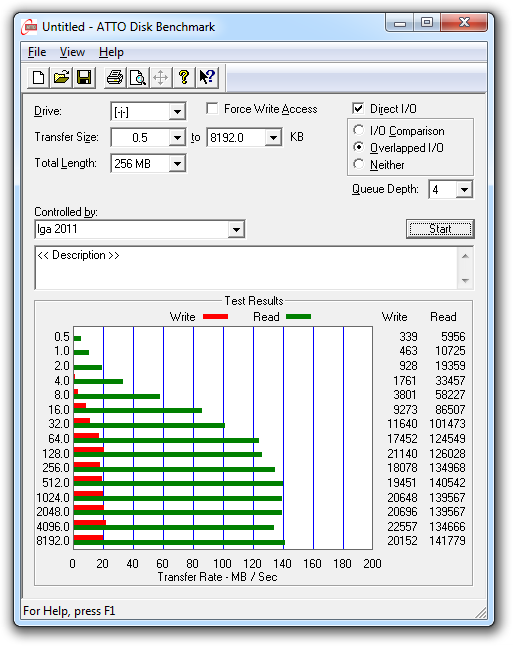The image size is (513, 646).
Task: Open the Controlled by lga 2011 dropdown
Action: coord(236,229)
